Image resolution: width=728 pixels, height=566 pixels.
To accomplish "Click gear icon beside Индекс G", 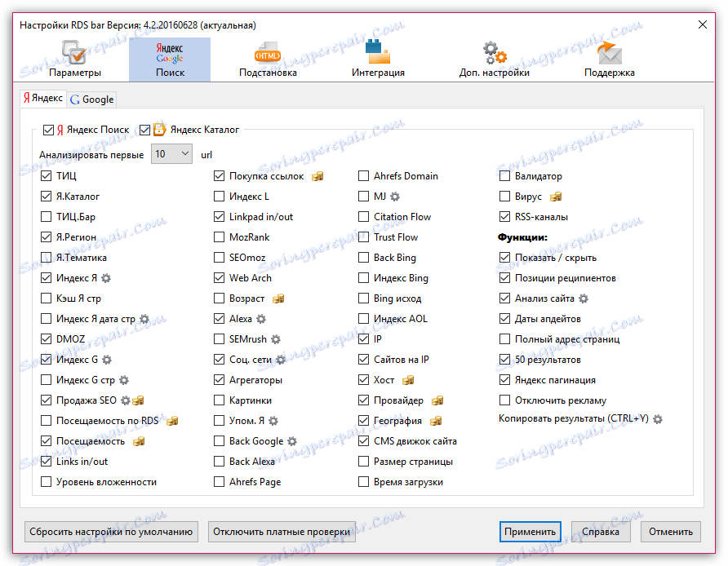I will pyautogui.click(x=107, y=360).
